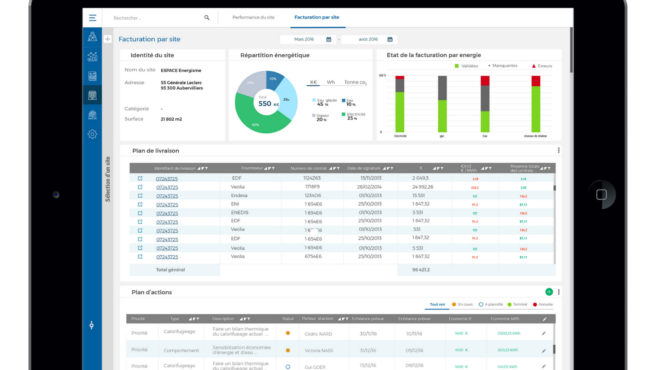This screenshot has height=370, width=660.
Task: Click the search magnifier icon
Action: point(207,18)
